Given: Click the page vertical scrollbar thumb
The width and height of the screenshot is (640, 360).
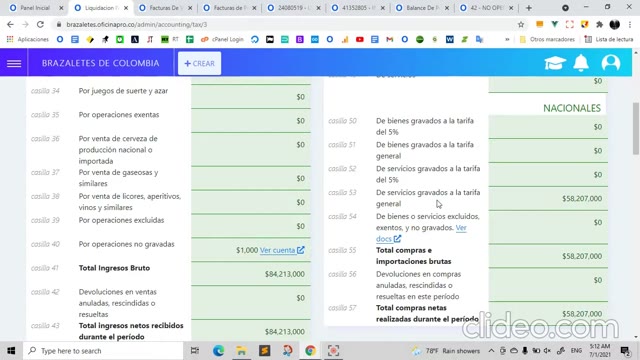Looking at the screenshot, I should [636, 129].
